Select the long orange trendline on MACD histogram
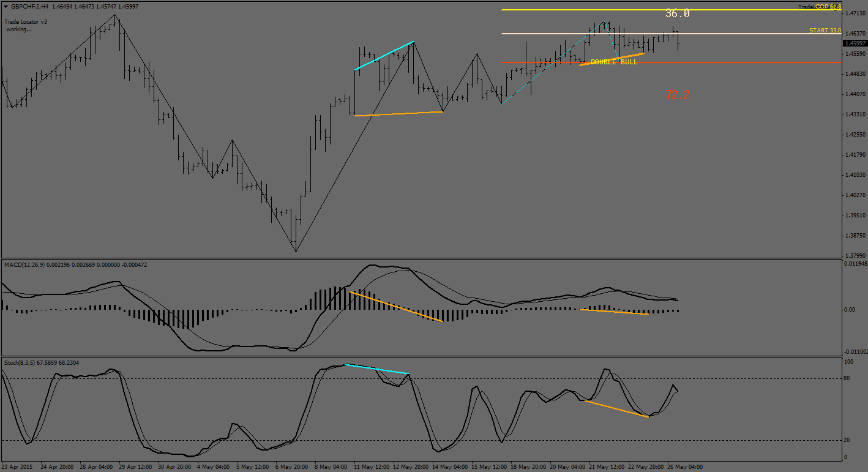 point(395,306)
